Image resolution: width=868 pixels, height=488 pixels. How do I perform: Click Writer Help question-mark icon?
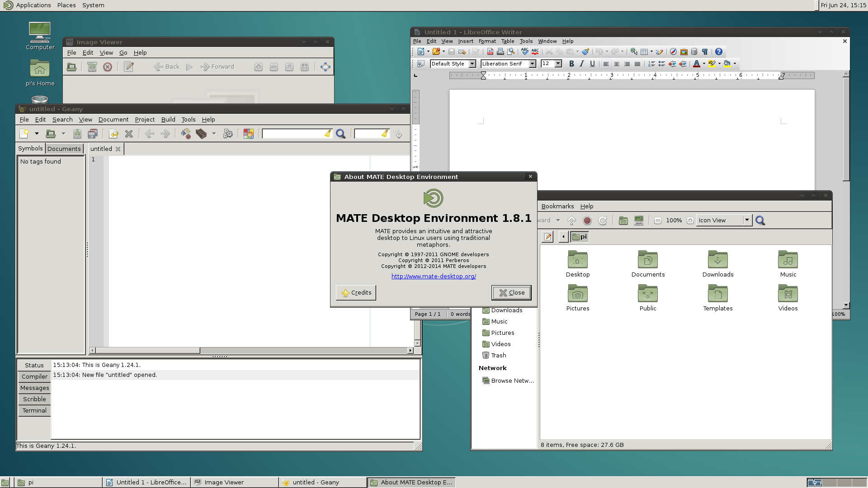pos(719,52)
